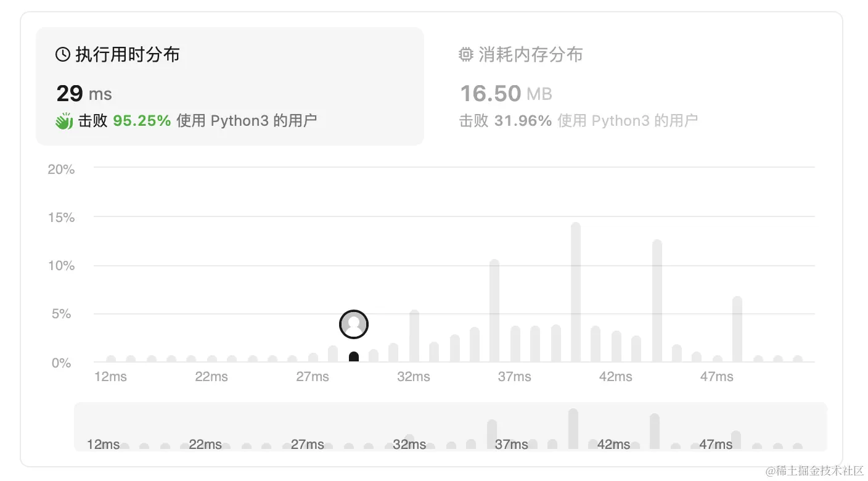Viewport: 868px width, 481px height.
Task: Click the 20% y-axis label
Action: [60, 169]
